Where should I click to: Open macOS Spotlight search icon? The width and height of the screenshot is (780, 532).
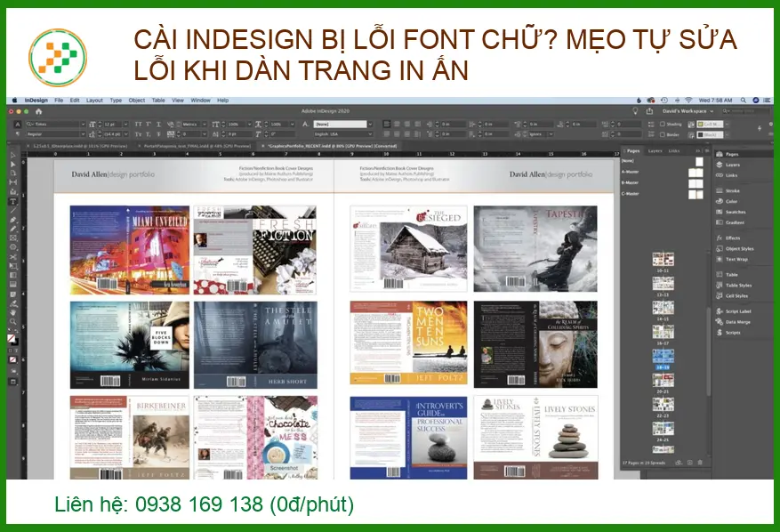coord(744,100)
